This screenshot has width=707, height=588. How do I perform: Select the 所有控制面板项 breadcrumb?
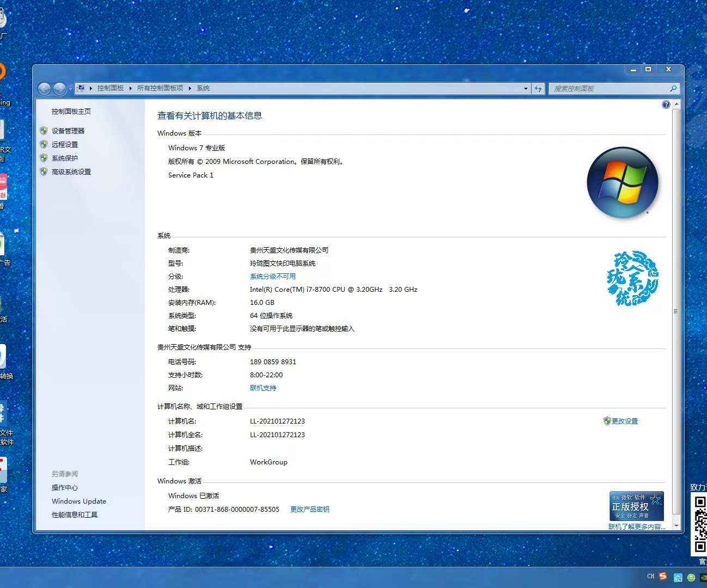160,88
